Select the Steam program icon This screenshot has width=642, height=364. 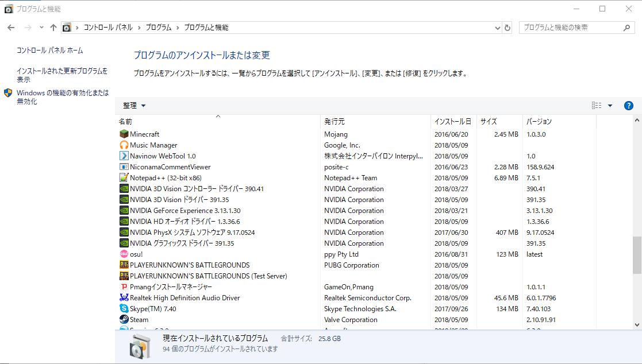point(124,320)
